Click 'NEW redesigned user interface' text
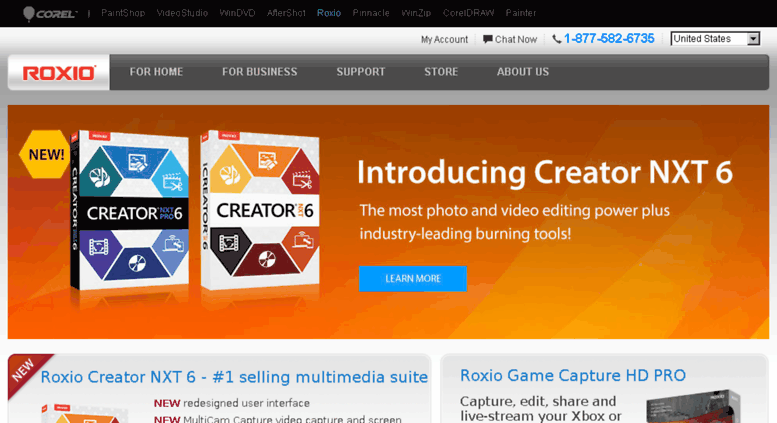This screenshot has height=423, width=777. pyautogui.click(x=231, y=403)
